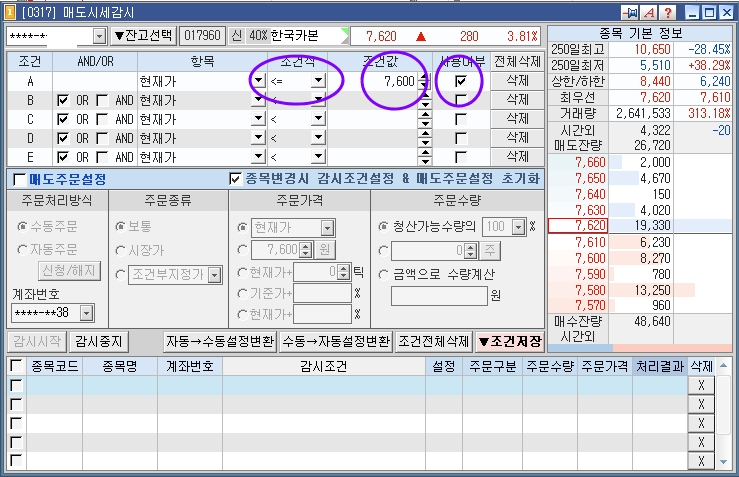Toggle 종목변경시 감시조건설정 초기화 checkbox
739x477 pixels.
point(235,179)
